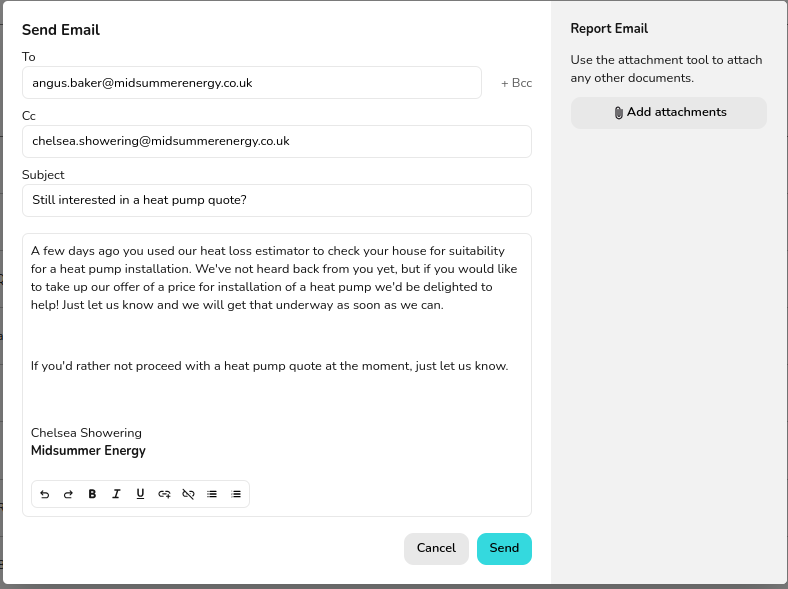
Task: Toggle bold formatting in the editor toolbar
Action: tap(92, 494)
